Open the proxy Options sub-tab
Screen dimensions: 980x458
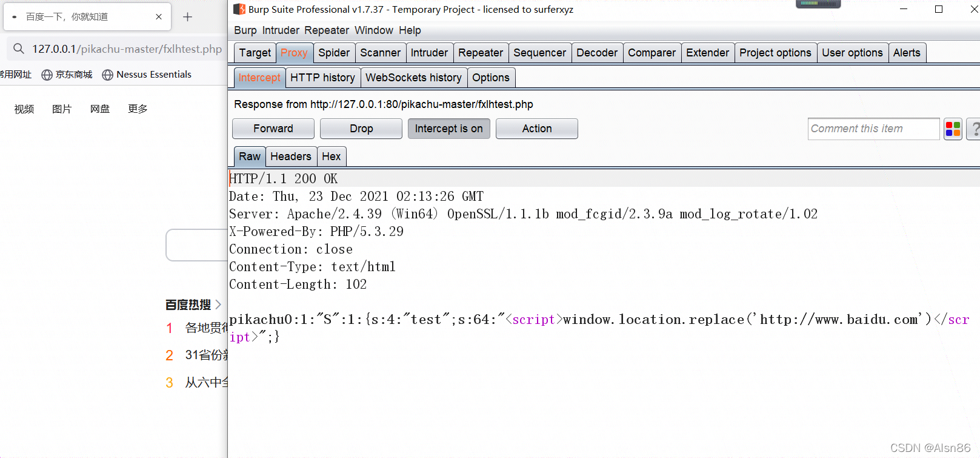click(491, 78)
